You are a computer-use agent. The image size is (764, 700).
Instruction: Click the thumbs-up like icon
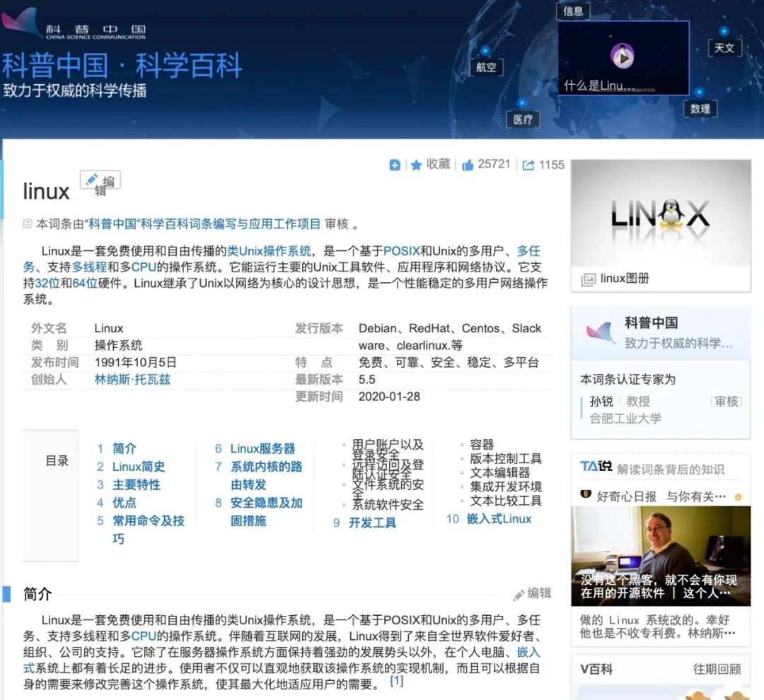click(x=468, y=165)
